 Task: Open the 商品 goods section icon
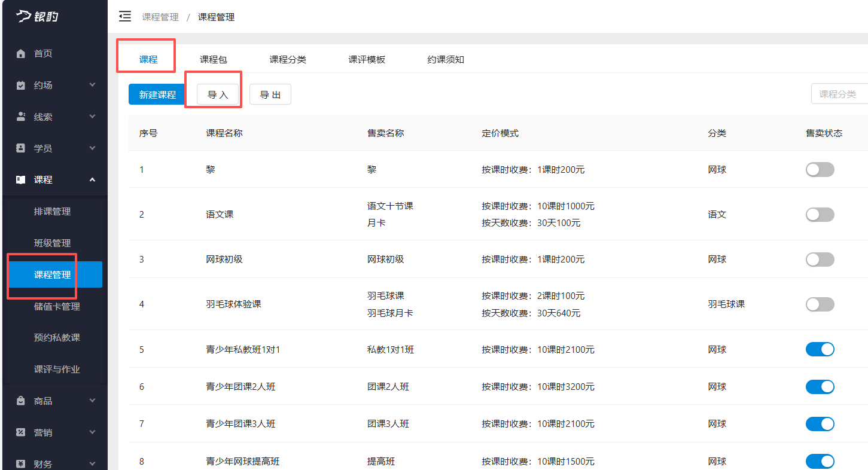(20, 400)
